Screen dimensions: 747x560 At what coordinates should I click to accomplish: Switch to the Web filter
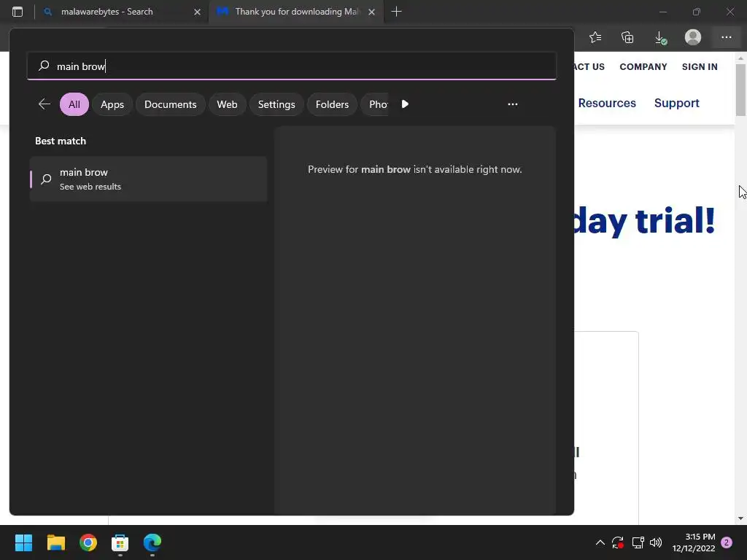pos(228,104)
